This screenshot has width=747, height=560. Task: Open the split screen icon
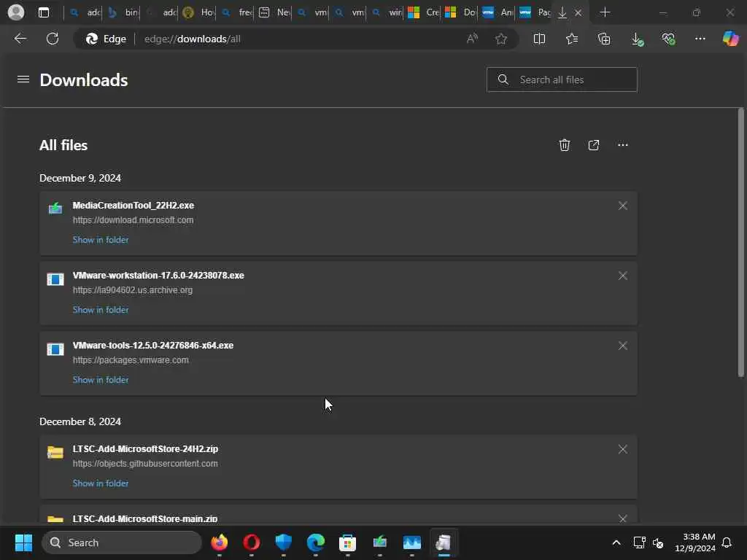point(539,39)
